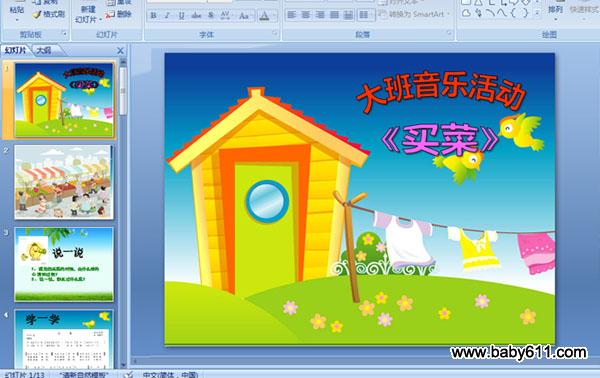Toggle Underline formatting
The image size is (600, 378).
181,16
